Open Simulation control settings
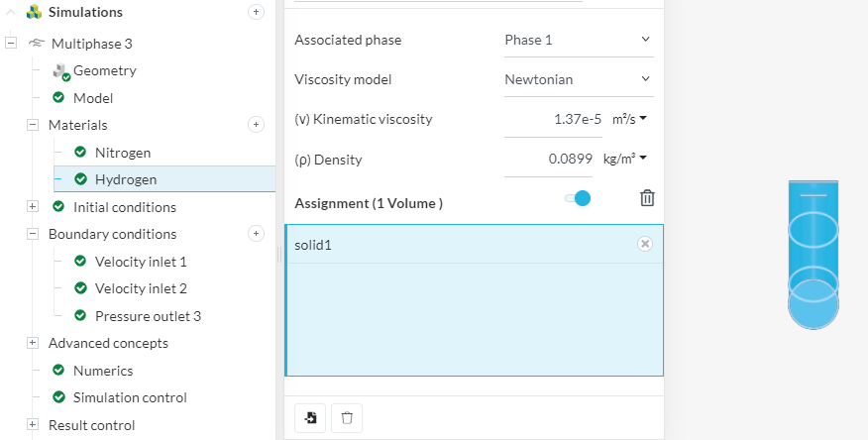Image resolution: width=868 pixels, height=440 pixels. (130, 397)
